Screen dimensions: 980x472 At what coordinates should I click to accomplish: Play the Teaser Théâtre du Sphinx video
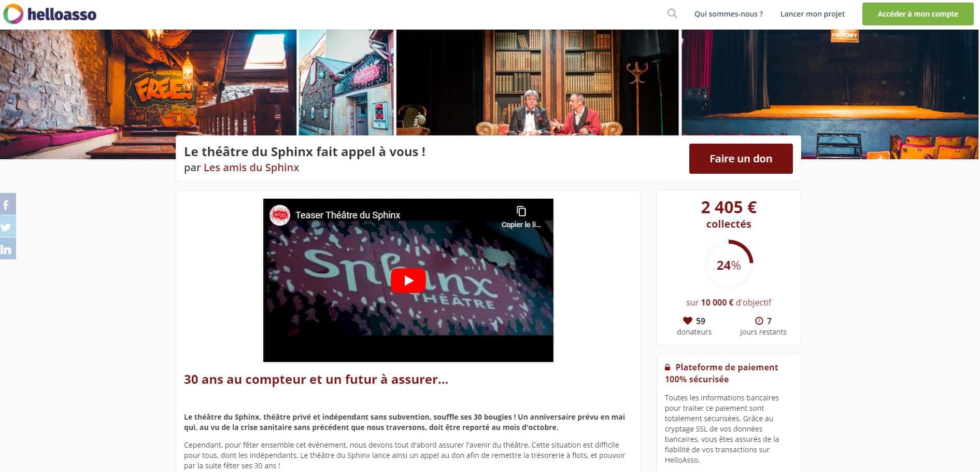tap(408, 281)
